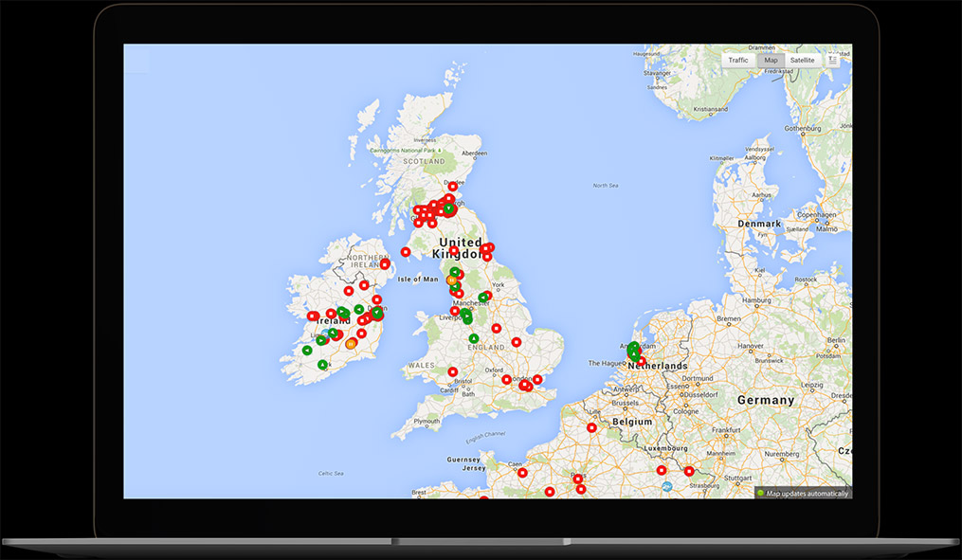Viewport: 962px width, 560px height.
Task: Click the blue marker west of Strasbourg
Action: point(667,487)
